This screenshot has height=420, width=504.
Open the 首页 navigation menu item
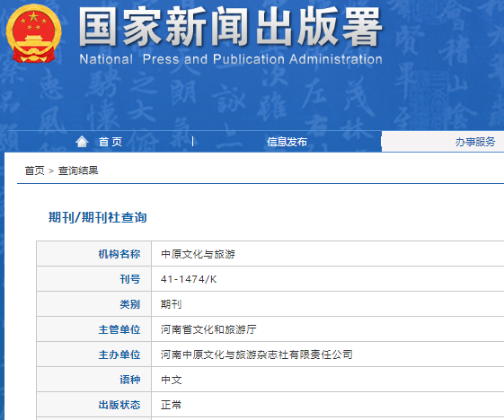click(x=111, y=142)
